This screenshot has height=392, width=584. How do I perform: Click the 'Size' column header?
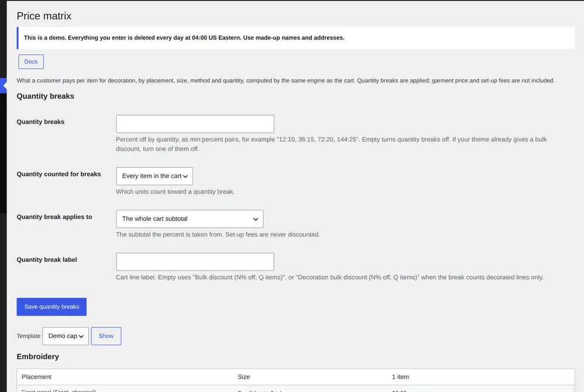click(x=244, y=377)
